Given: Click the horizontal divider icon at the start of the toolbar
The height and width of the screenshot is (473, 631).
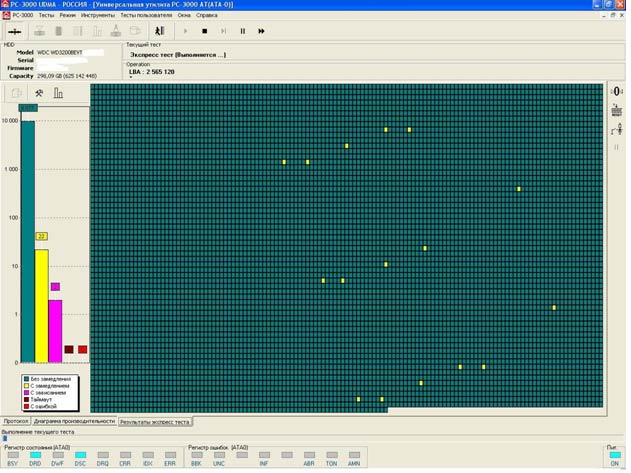Looking at the screenshot, I should pos(15,31).
